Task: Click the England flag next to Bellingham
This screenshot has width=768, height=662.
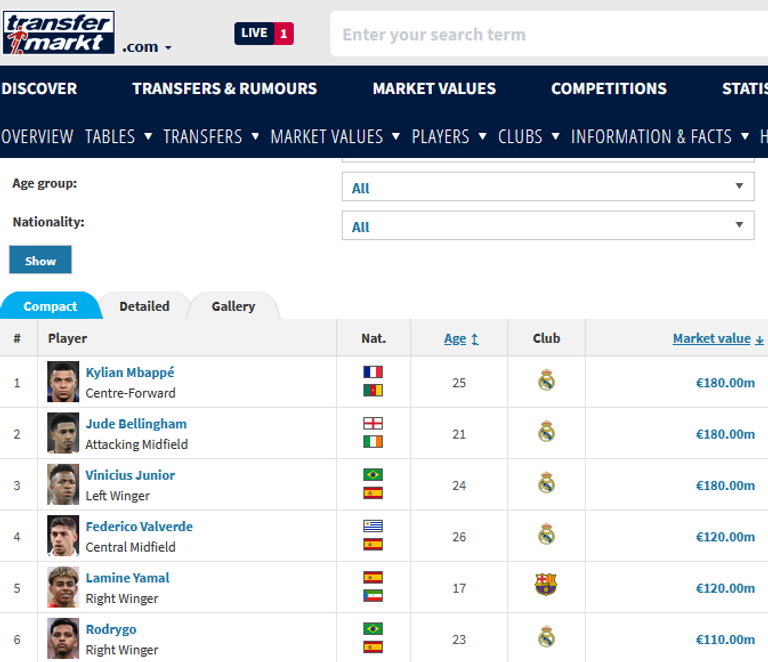Action: click(x=373, y=423)
